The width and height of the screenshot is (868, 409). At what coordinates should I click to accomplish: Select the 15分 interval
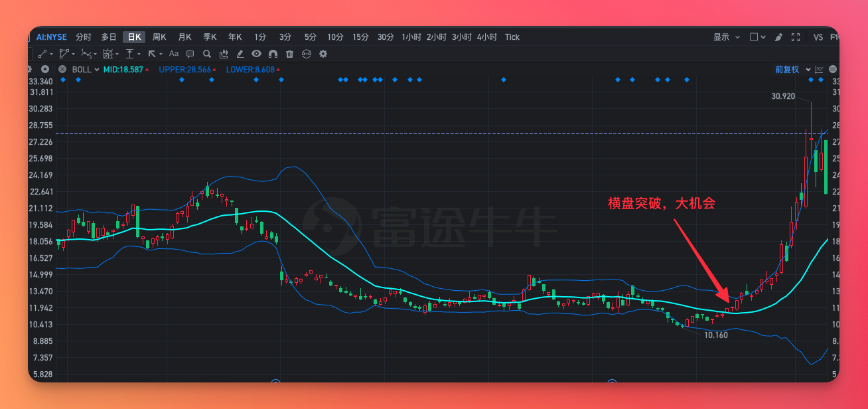tap(360, 37)
